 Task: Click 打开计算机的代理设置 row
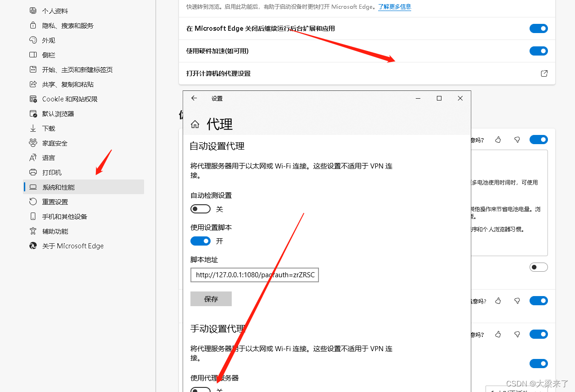tap(367, 73)
